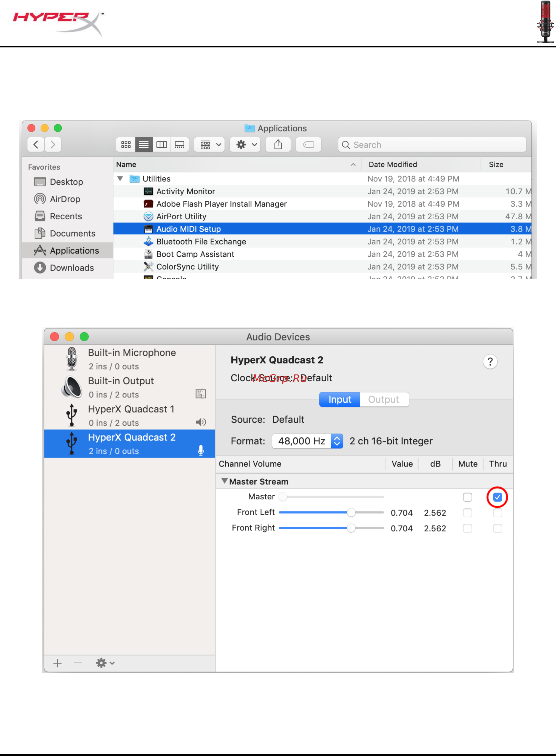Select the Utilities folder row
This screenshot has height=756, width=556.
point(322,179)
